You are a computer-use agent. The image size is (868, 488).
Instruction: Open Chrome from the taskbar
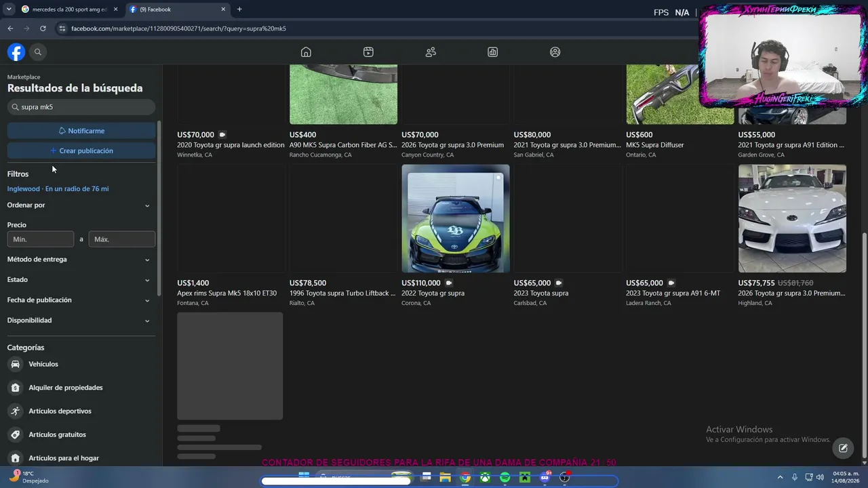(465, 478)
